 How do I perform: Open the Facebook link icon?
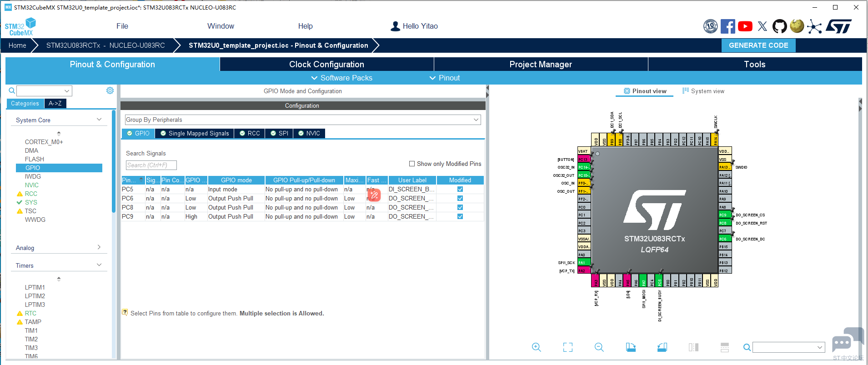click(728, 26)
